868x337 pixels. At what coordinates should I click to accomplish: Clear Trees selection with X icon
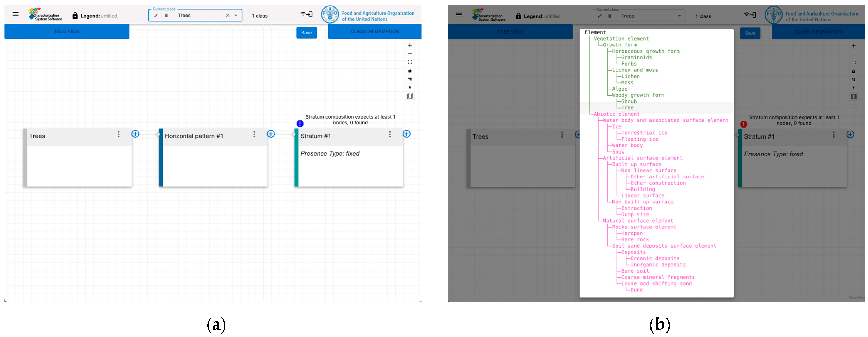tap(228, 16)
